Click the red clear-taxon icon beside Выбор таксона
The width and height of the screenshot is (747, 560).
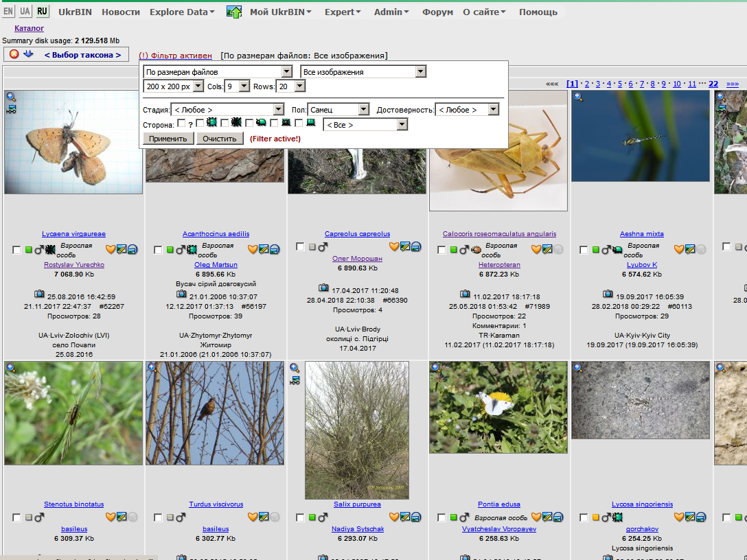tap(14, 54)
